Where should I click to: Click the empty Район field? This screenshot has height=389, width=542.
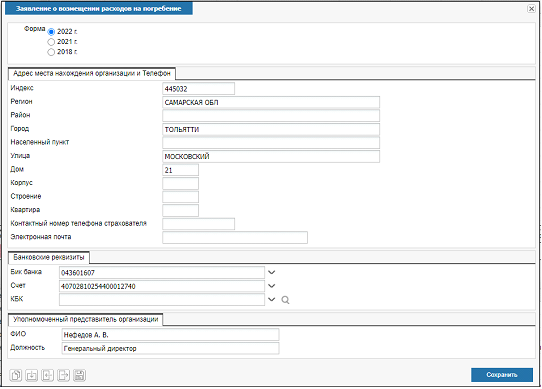coord(271,115)
